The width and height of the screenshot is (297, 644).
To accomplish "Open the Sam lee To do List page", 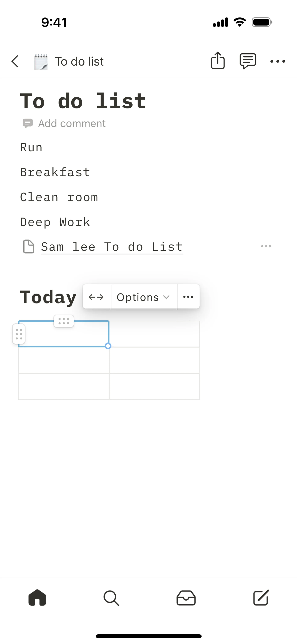I will pos(112,247).
